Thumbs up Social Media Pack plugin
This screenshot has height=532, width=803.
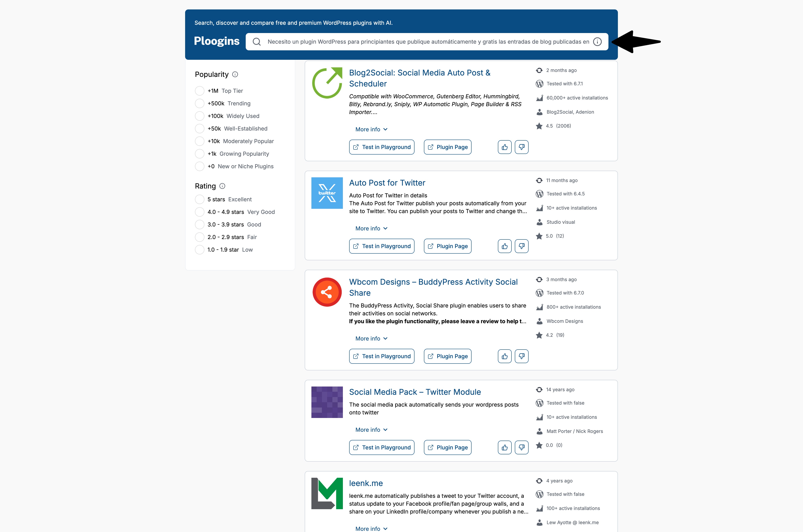pyautogui.click(x=504, y=447)
